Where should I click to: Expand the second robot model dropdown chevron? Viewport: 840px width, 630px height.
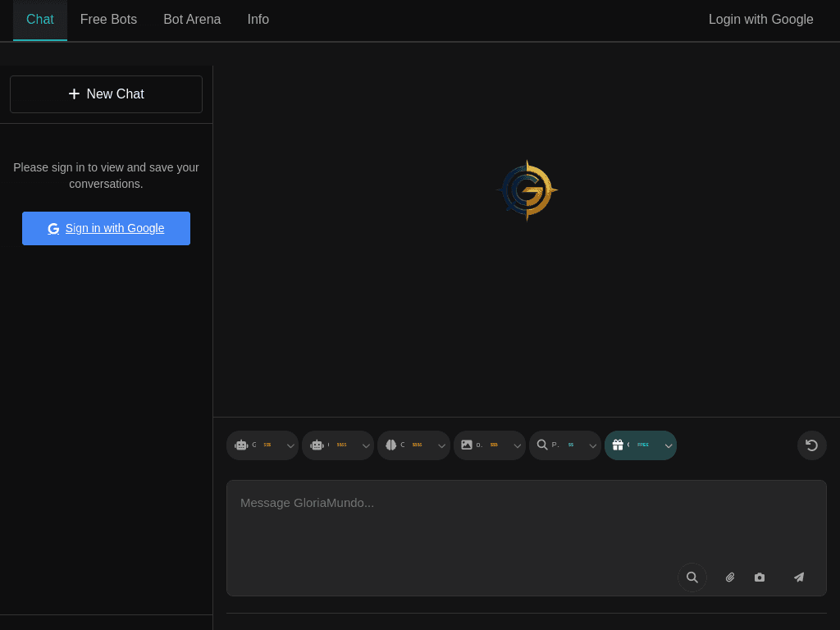pyautogui.click(x=366, y=445)
